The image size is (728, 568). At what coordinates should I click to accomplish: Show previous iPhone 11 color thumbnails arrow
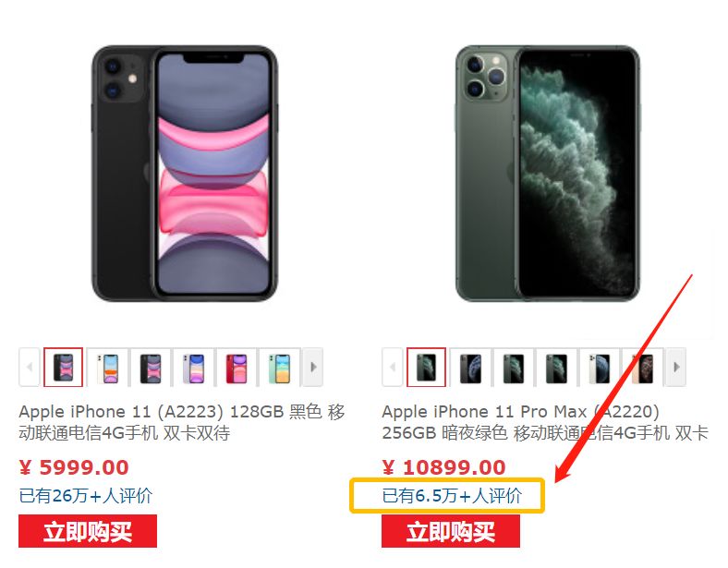point(29,367)
